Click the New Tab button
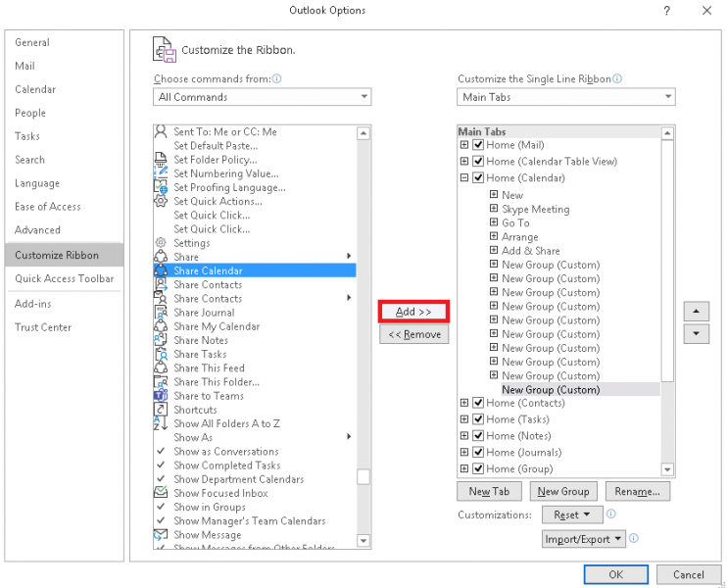The width and height of the screenshot is (727, 588). [x=489, y=492]
